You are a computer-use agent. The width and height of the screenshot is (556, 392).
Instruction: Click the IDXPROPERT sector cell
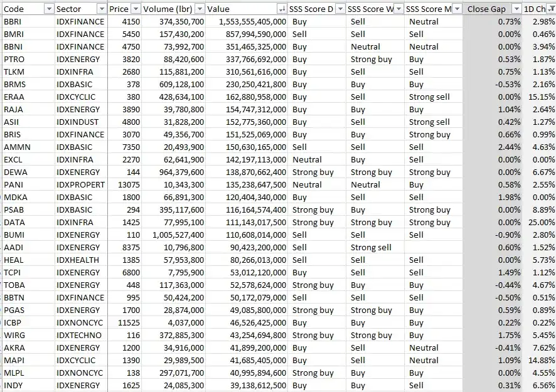(81, 184)
